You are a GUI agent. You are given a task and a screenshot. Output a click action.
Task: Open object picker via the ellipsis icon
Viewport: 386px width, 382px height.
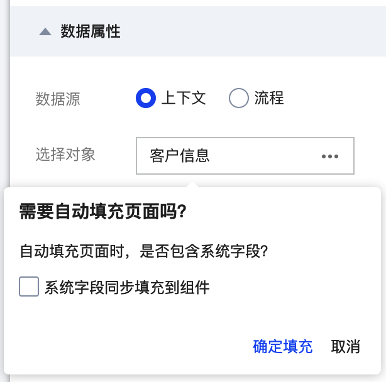click(330, 156)
